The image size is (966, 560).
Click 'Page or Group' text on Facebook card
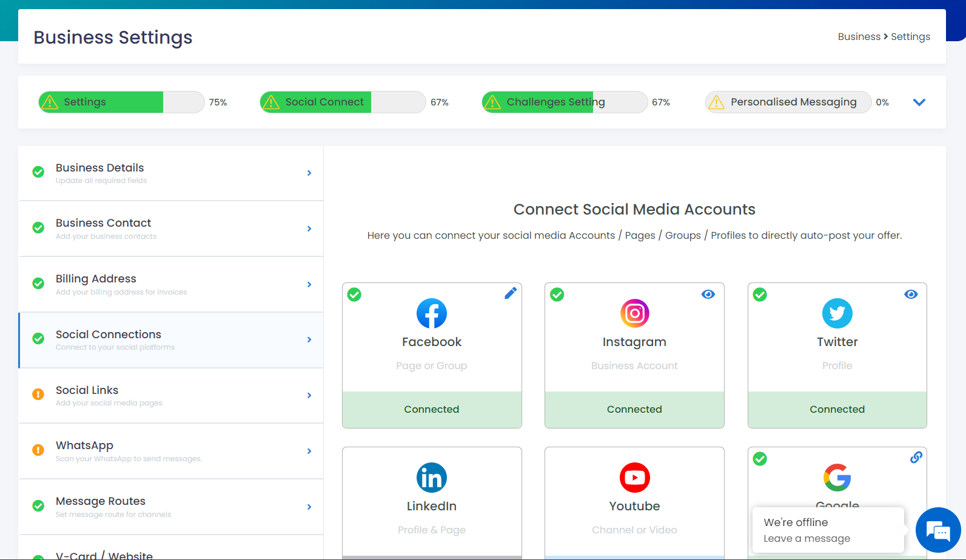(x=432, y=366)
